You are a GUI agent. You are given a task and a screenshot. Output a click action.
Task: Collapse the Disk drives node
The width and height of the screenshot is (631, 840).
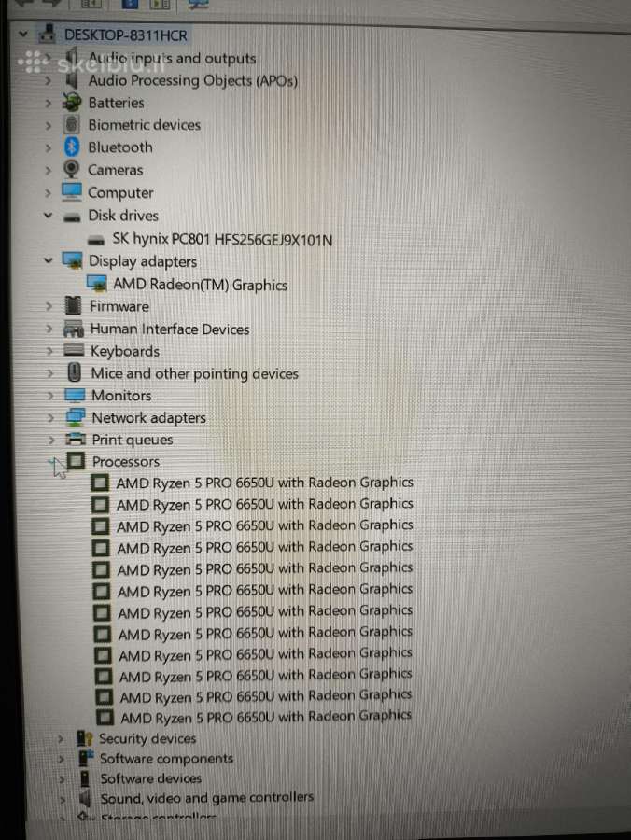[x=49, y=216]
